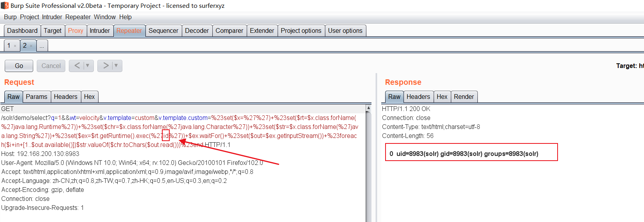This screenshot has width=644, height=222.
Task: Switch to the Sequencer tab
Action: 163,31
